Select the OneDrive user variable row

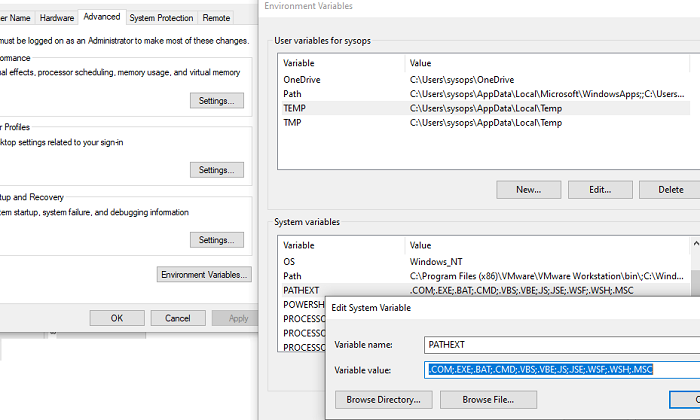click(484, 79)
